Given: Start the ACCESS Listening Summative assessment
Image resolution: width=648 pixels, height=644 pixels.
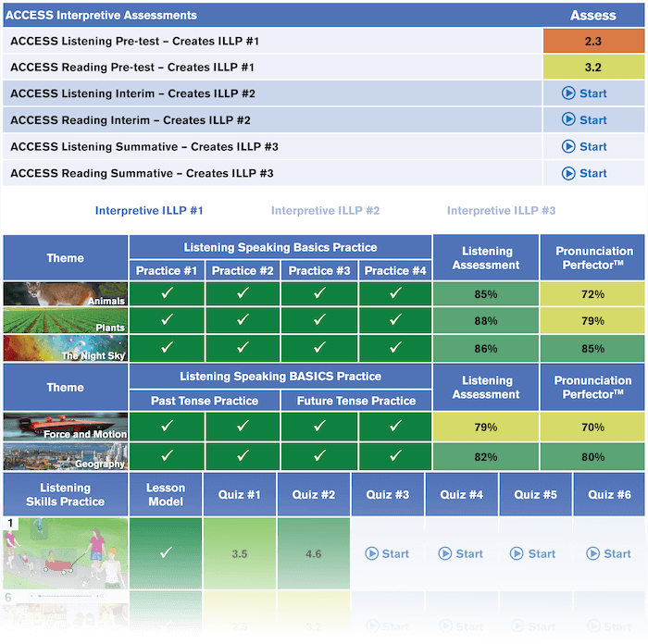Looking at the screenshot, I should [x=584, y=146].
